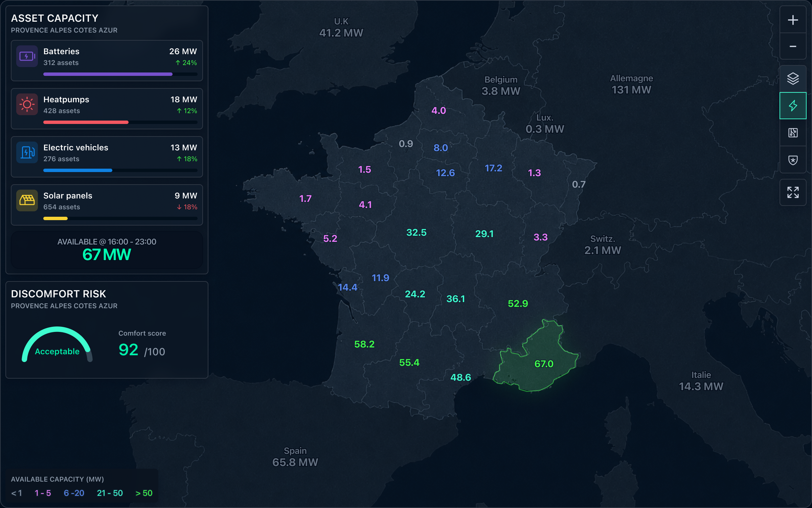The width and height of the screenshot is (812, 508).
Task: Open the Solar panels 9 MW card
Action: tap(107, 205)
